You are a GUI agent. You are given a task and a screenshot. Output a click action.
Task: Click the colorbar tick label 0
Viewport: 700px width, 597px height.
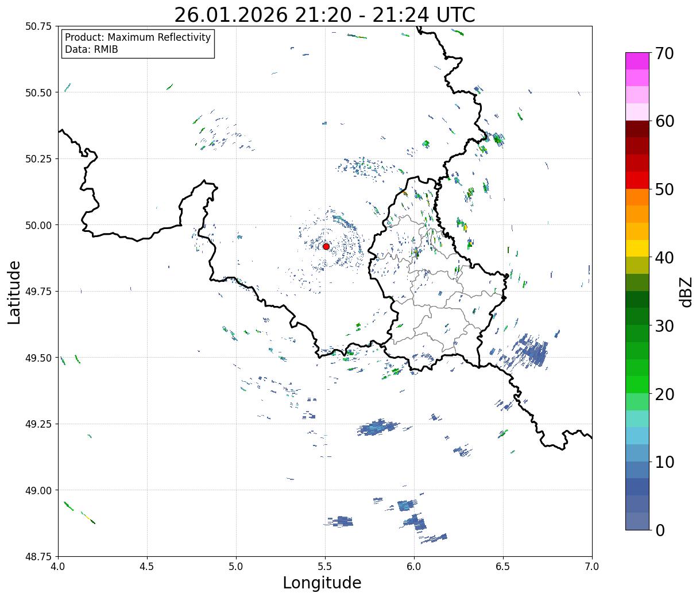click(x=660, y=530)
